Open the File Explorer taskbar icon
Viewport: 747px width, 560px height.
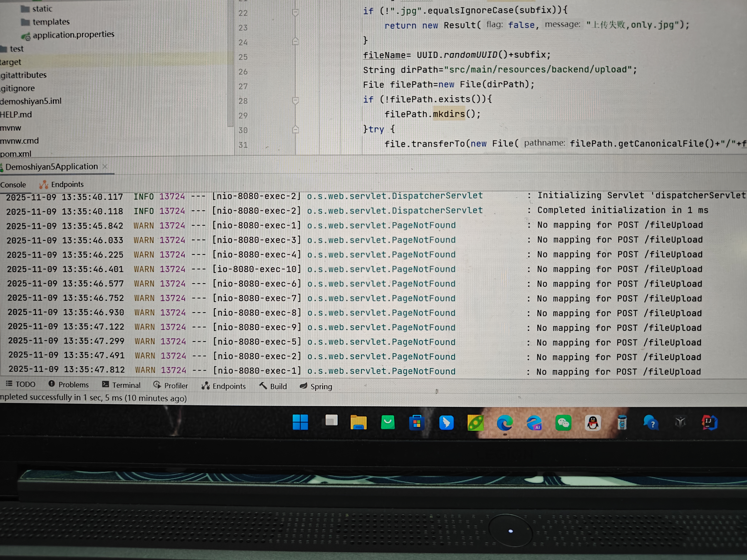[x=358, y=422]
